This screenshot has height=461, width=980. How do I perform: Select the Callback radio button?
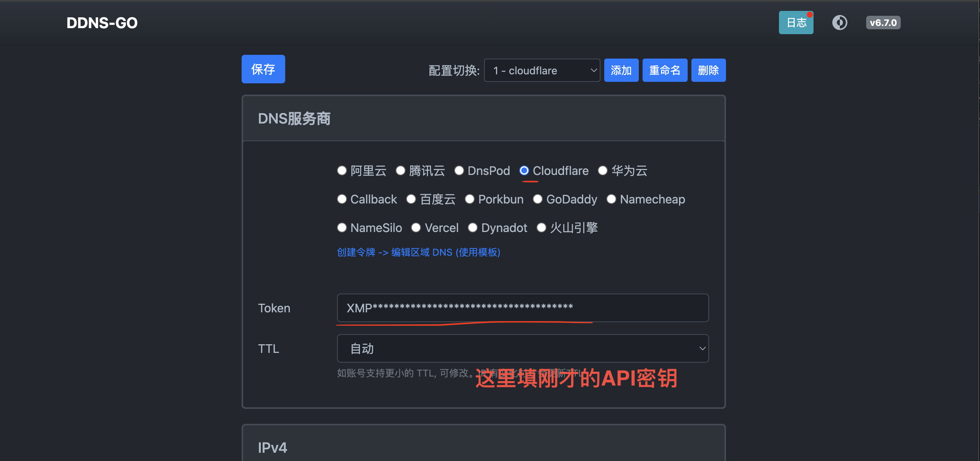342,199
